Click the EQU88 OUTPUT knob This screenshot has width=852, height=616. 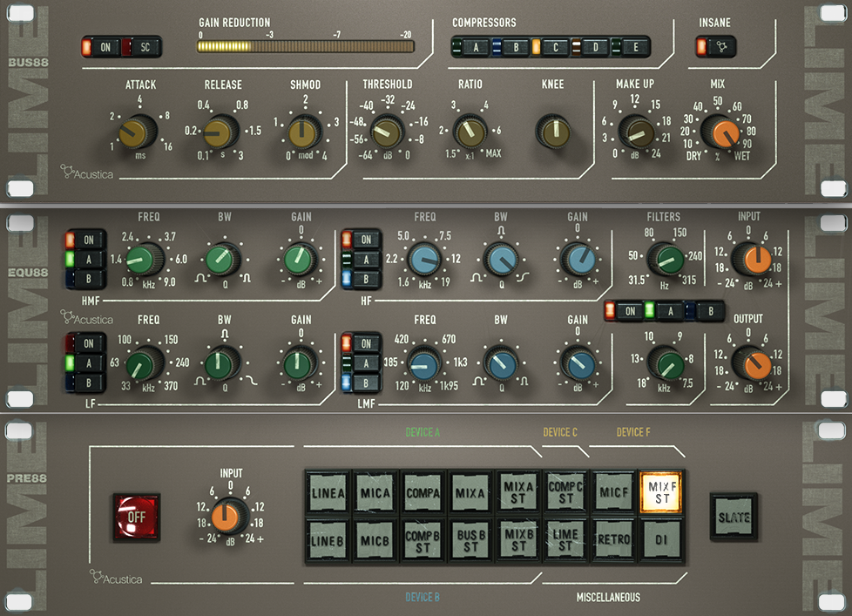(x=752, y=362)
